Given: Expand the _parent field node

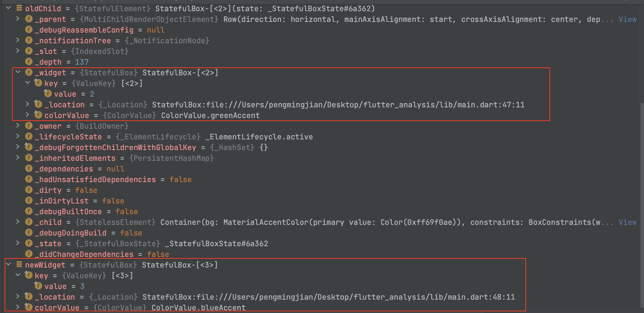Looking at the screenshot, I should (x=18, y=19).
